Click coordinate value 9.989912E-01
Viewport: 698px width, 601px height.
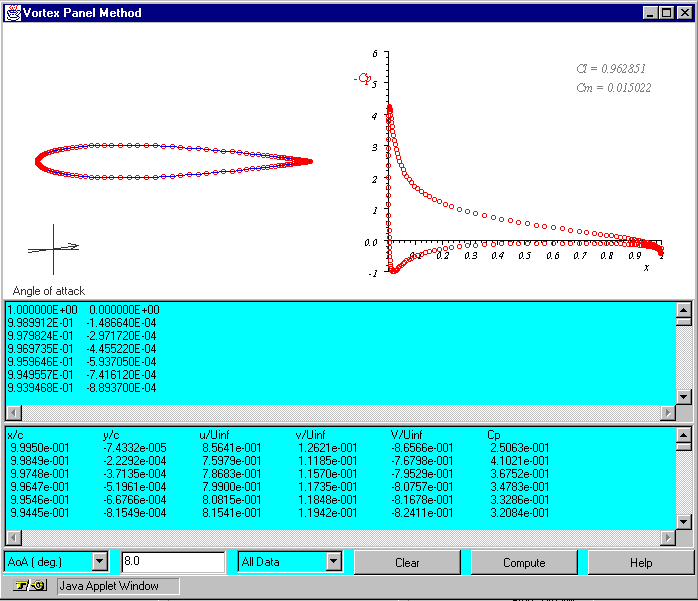40,323
